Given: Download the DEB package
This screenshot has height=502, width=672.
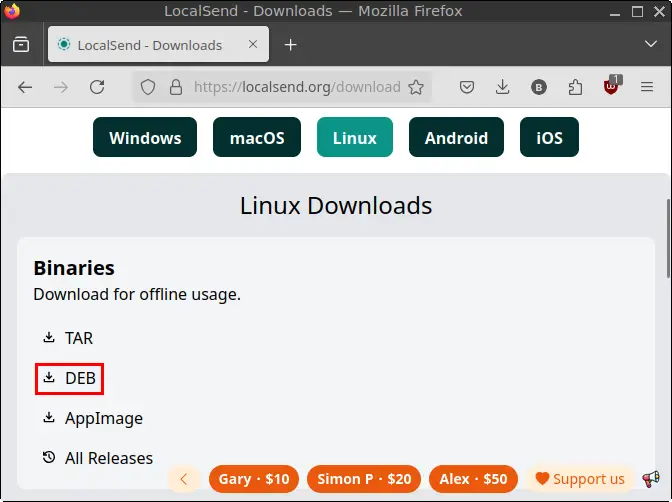Looking at the screenshot, I should click(x=69, y=379).
